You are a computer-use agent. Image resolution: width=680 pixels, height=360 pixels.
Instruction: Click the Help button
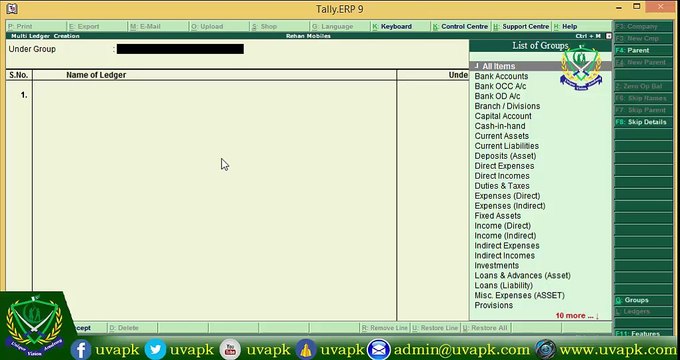point(582,26)
